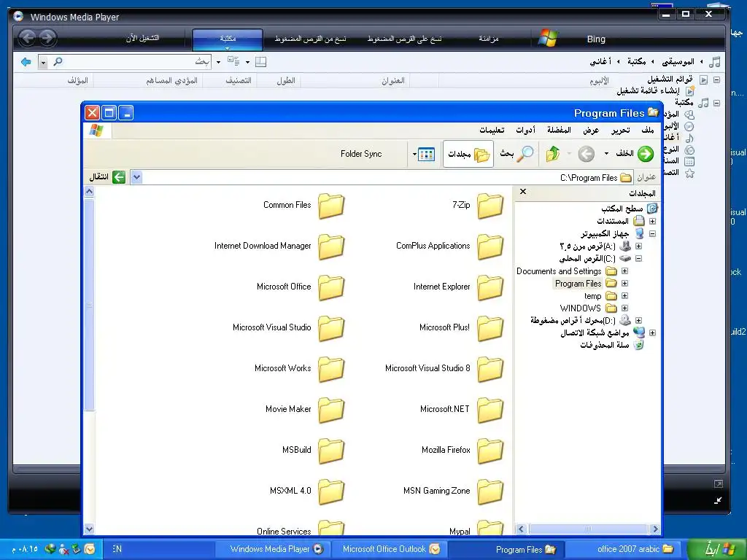Viewport: 747px width, 560px height.
Task: Expand the WINDOWS folder tree node
Action: pyautogui.click(x=624, y=308)
